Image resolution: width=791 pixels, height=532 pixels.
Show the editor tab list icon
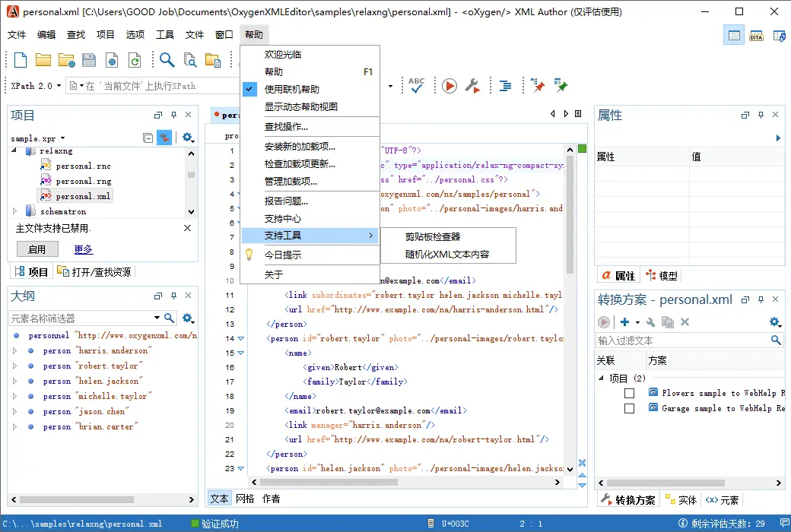578,114
